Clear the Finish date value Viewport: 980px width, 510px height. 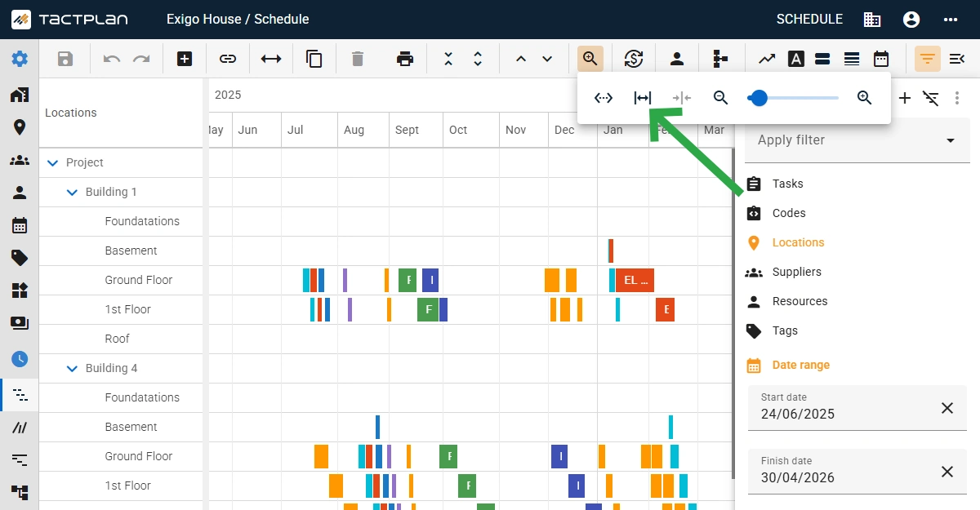(947, 472)
